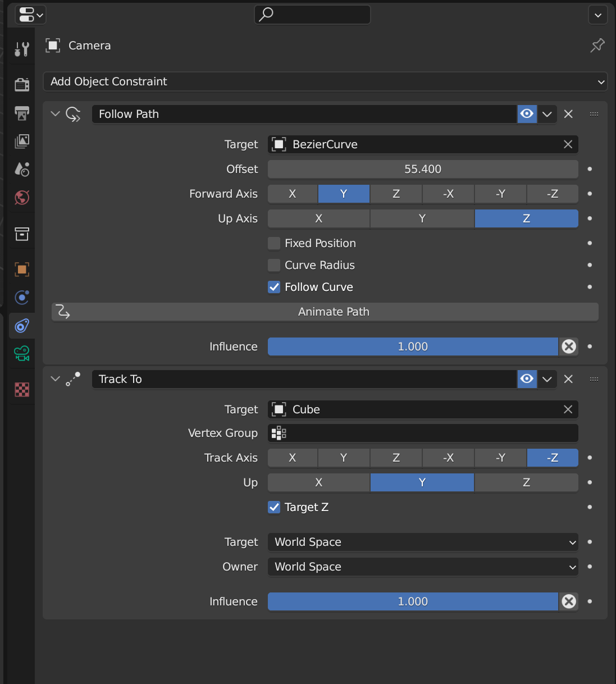Clear the BezierCurve target
This screenshot has width=616, height=684.
[568, 144]
